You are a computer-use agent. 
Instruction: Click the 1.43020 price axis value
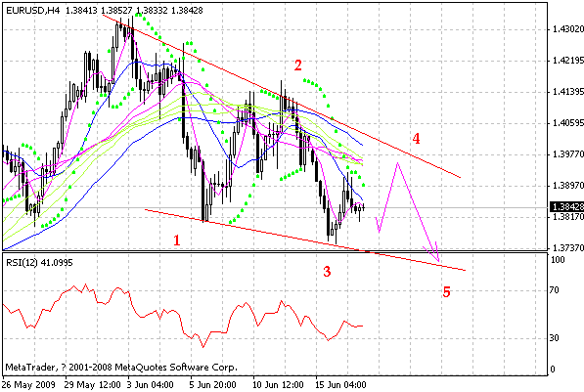[568, 29]
